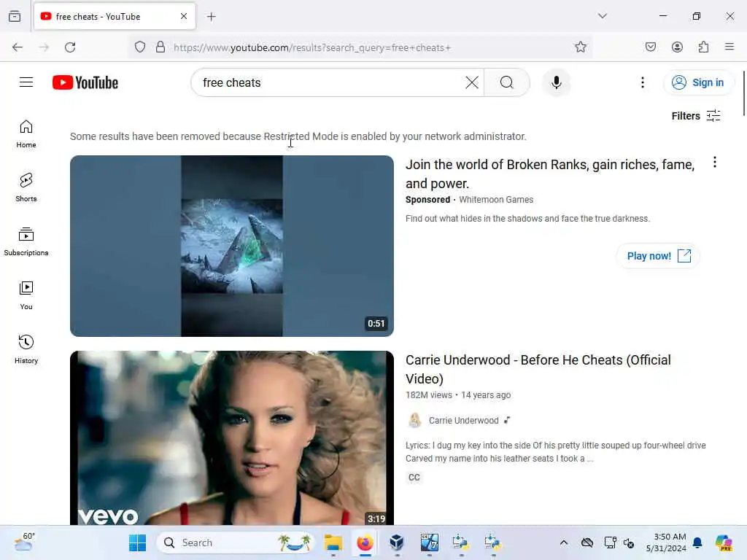Click the address bar URL

coord(312,47)
